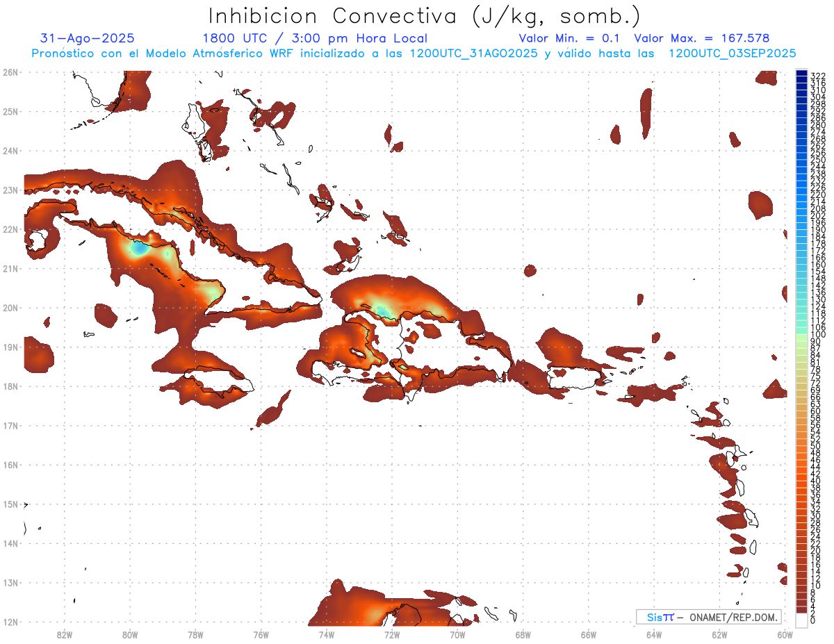This screenshot has width=834, height=644.
Task: Click the '24N' latitude label
Action: click(x=10, y=151)
